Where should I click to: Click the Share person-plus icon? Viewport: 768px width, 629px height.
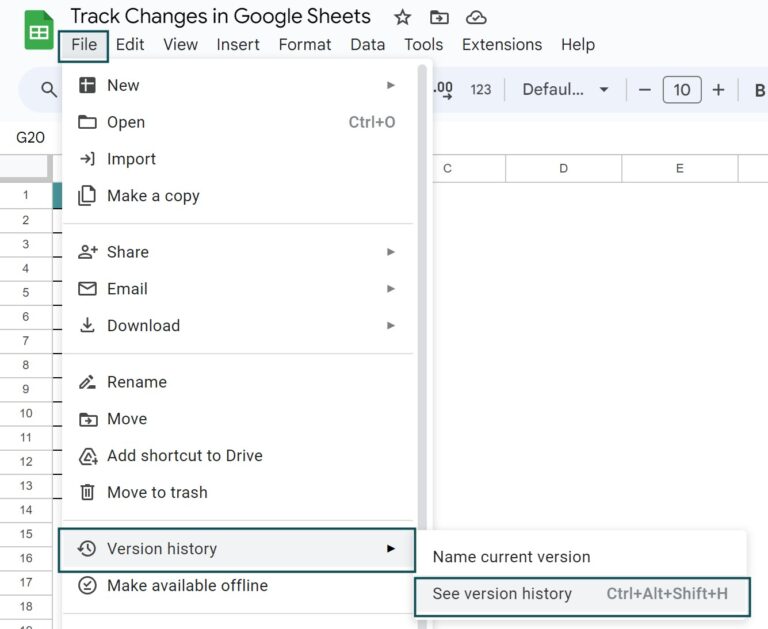point(88,252)
